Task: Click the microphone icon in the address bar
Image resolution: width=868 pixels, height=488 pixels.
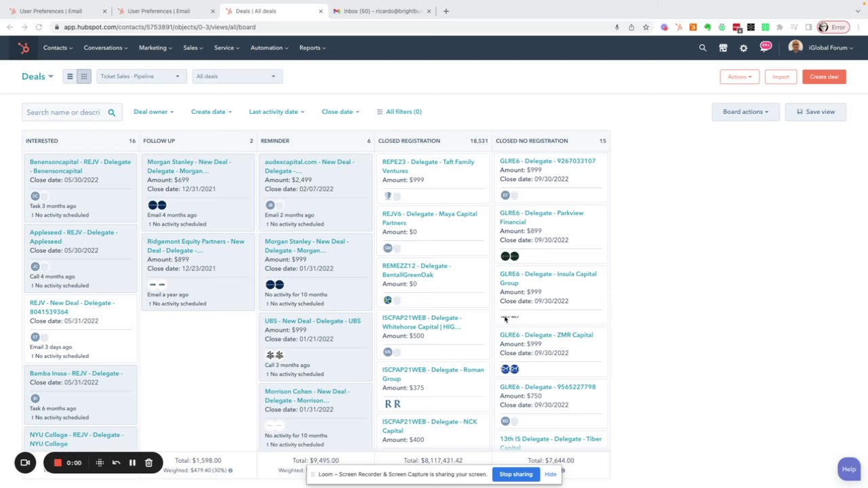Action: click(x=617, y=27)
